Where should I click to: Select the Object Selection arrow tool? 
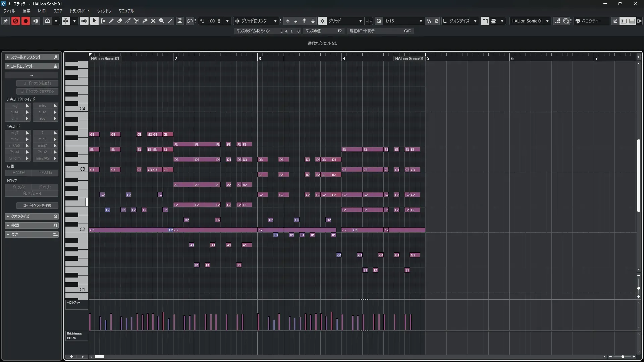pyautogui.click(x=95, y=21)
